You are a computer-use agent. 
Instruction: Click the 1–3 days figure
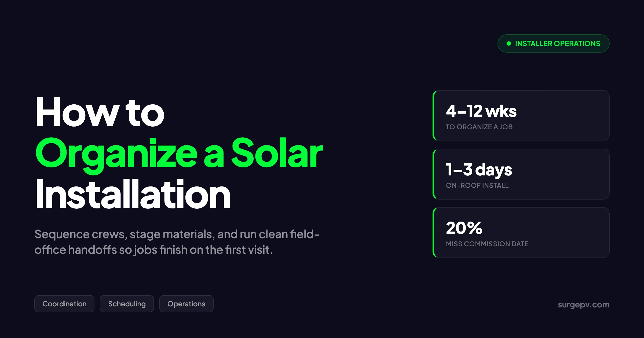pos(479,170)
